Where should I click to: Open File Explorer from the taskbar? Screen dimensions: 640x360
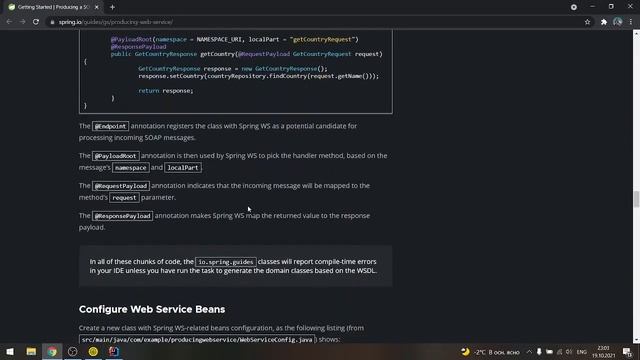[31, 351]
